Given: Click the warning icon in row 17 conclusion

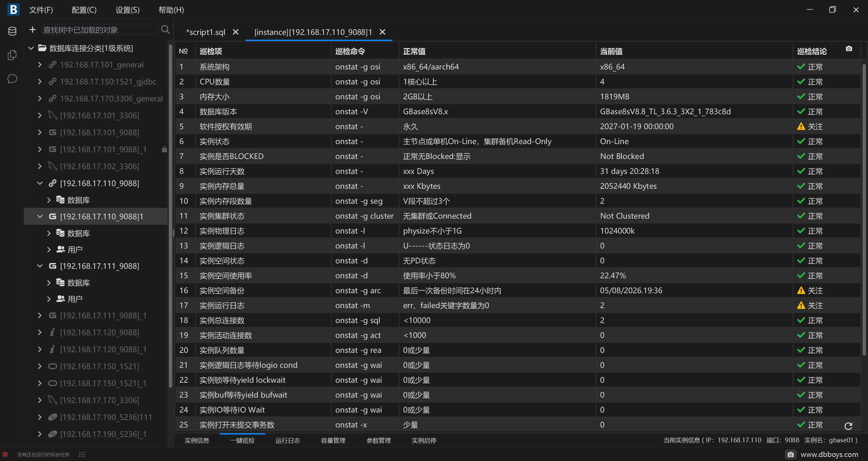Looking at the screenshot, I should pyautogui.click(x=801, y=305).
